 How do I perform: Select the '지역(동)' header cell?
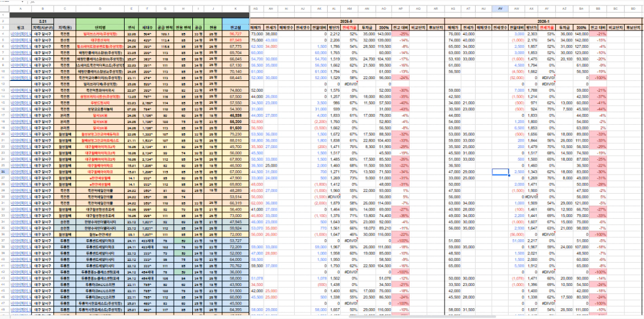click(x=65, y=28)
